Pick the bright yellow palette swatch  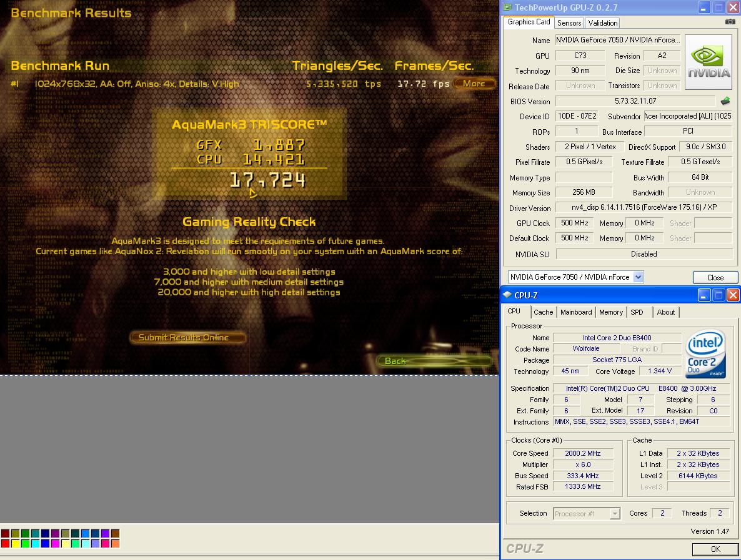[16, 544]
